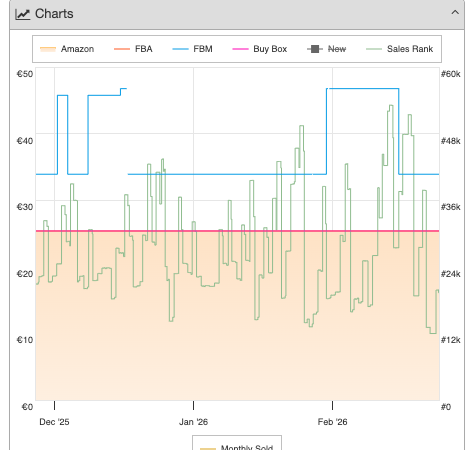Click the €10 price axis label

pos(25,340)
